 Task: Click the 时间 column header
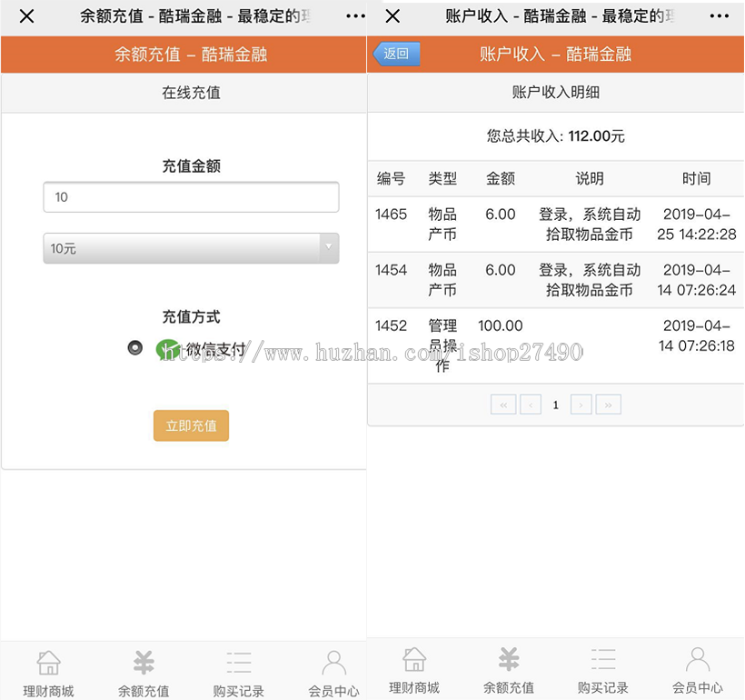[697, 179]
